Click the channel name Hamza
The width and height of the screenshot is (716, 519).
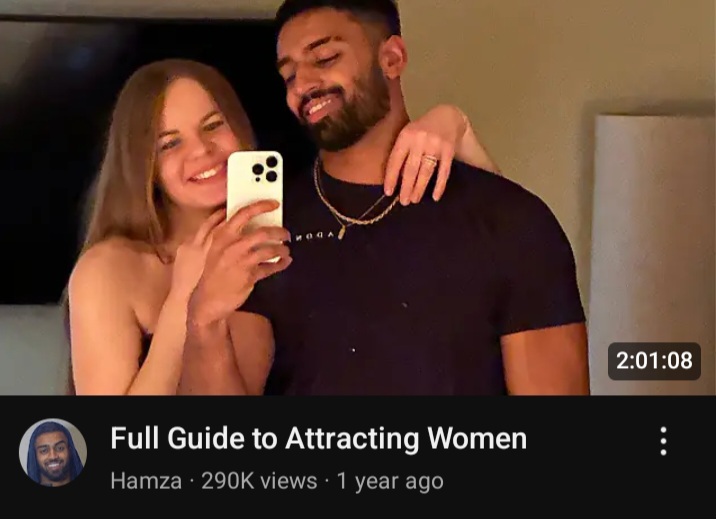coord(146,481)
